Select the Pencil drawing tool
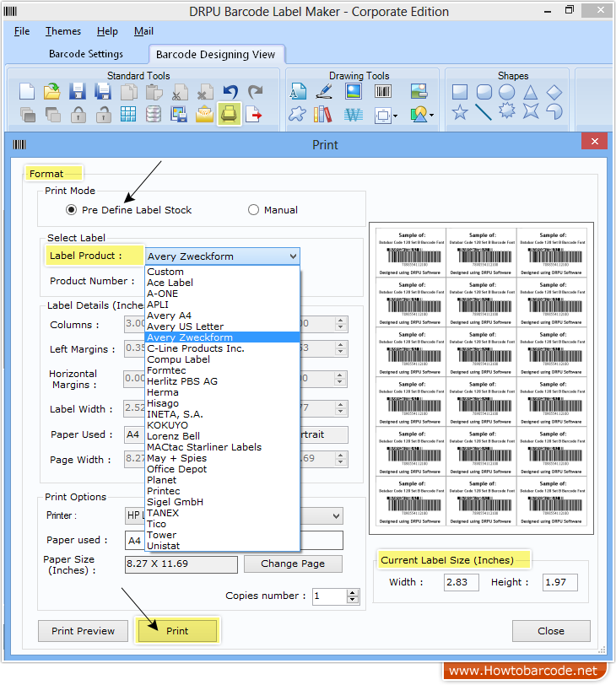The image size is (616, 685). click(325, 92)
